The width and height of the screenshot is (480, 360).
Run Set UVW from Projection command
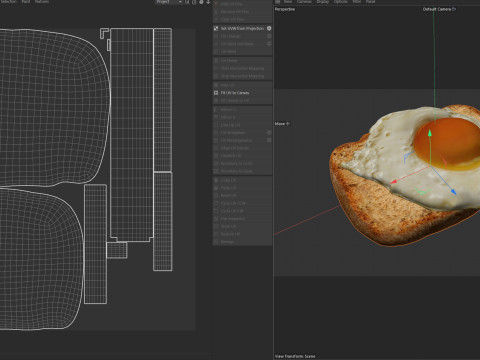(242, 28)
